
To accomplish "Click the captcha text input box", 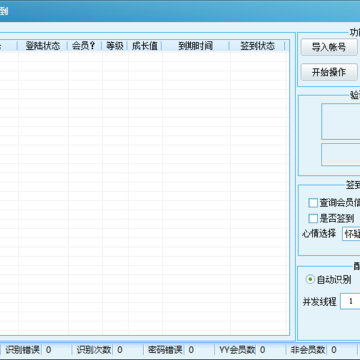I will [x=341, y=155].
